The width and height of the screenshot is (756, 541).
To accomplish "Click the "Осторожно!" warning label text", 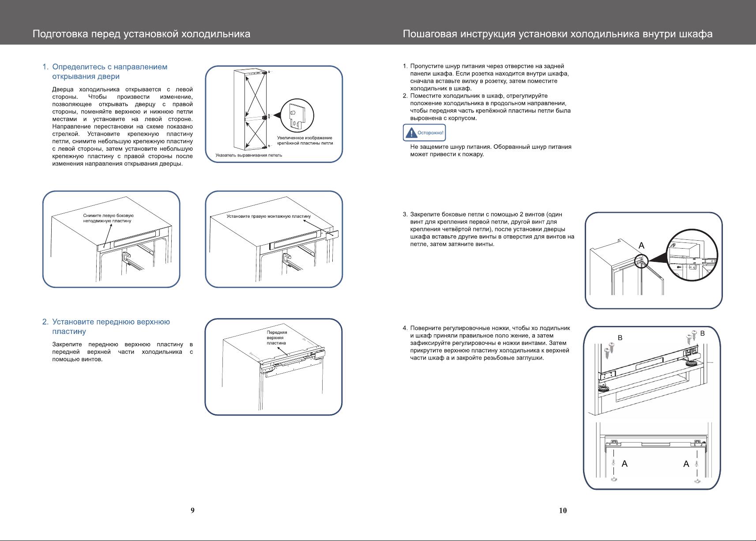I will 430,132.
